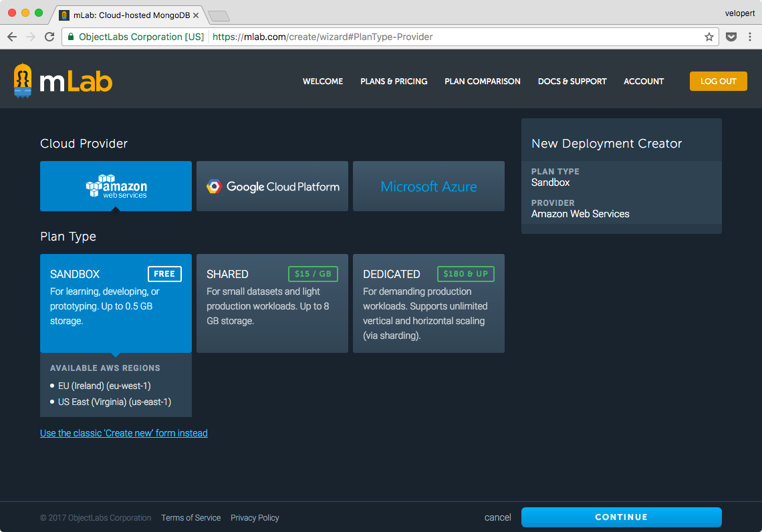Click cancel next to Continue
This screenshot has height=532, width=762.
pyautogui.click(x=497, y=517)
